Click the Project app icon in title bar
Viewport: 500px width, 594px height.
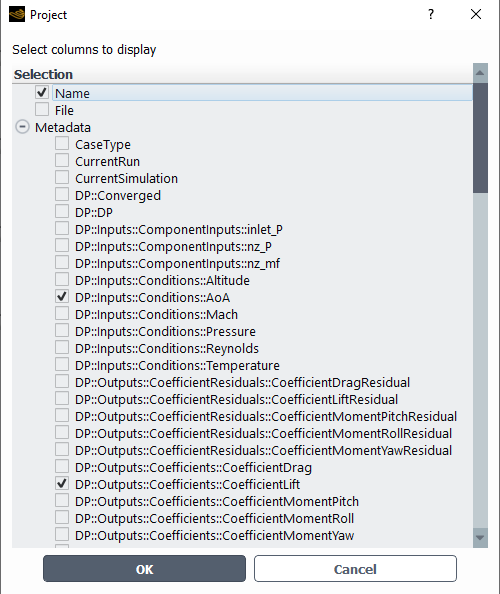click(17, 14)
